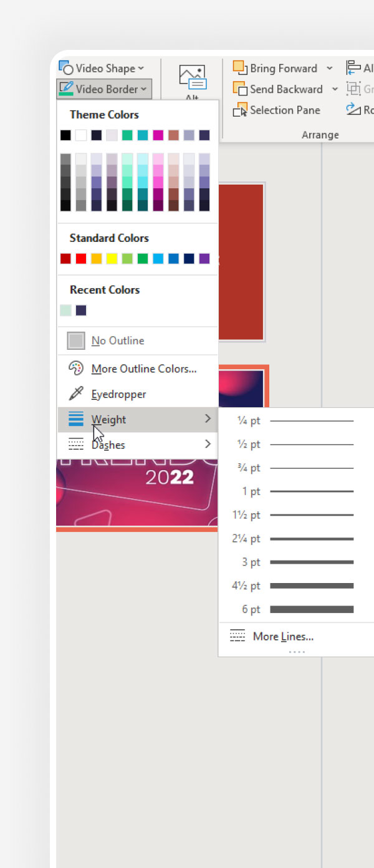This screenshot has width=374, height=868.
Task: Choose the ¼ pt line weight
Action: click(x=296, y=421)
